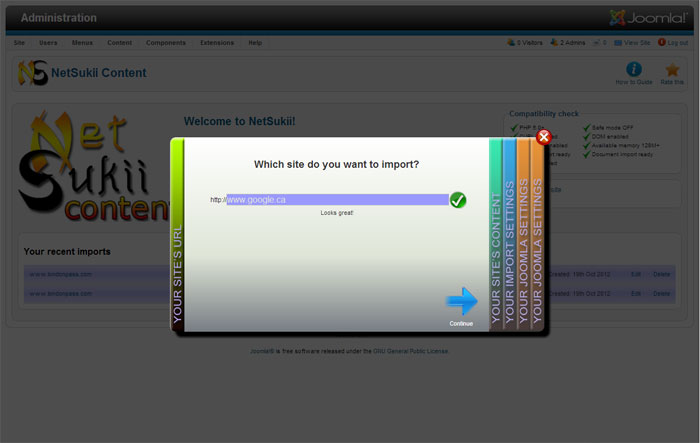
Task: Click the DOM enabled check item
Action: tap(606, 137)
